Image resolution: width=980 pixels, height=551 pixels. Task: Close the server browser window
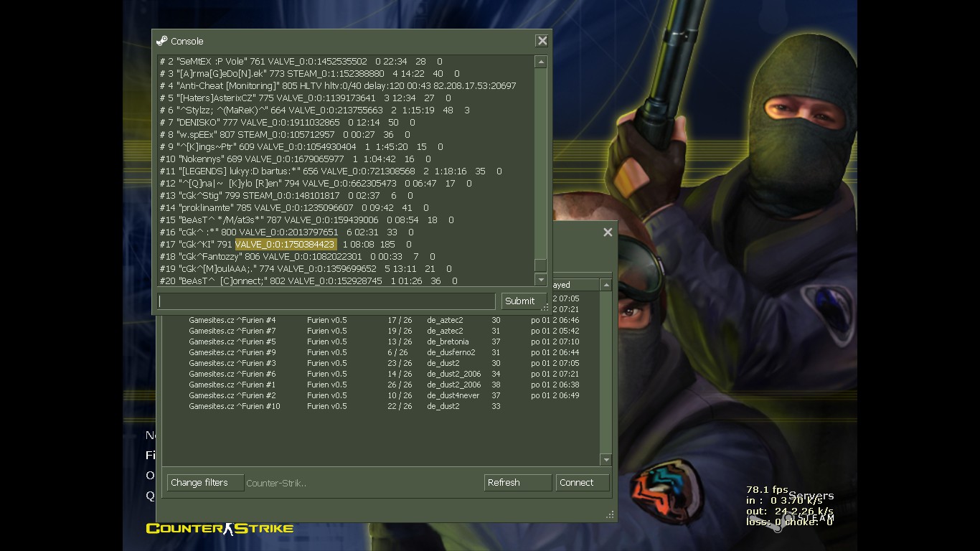(608, 232)
